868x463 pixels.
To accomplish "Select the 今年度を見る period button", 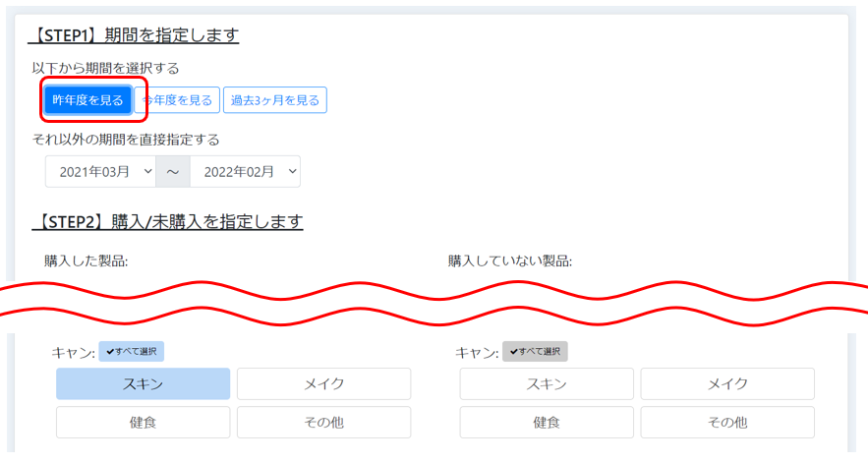I will point(178,99).
